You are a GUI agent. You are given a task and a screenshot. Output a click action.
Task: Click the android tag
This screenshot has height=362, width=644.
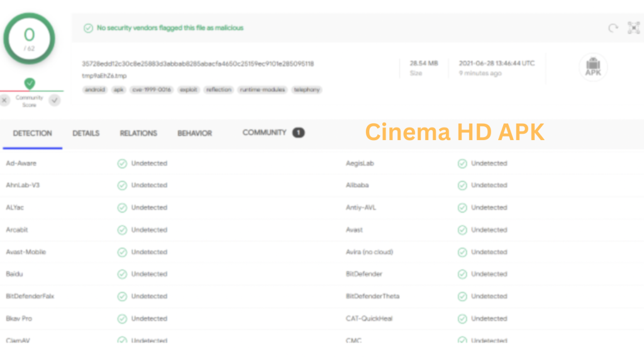(95, 89)
